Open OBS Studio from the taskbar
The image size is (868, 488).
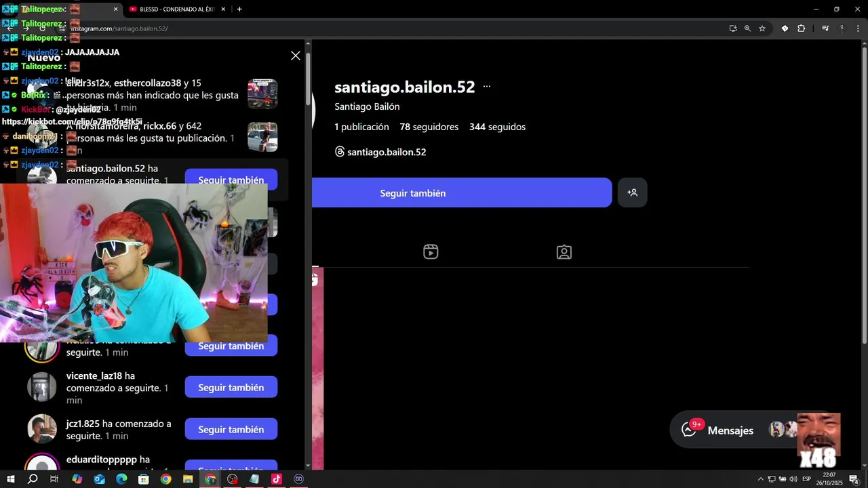(233, 479)
